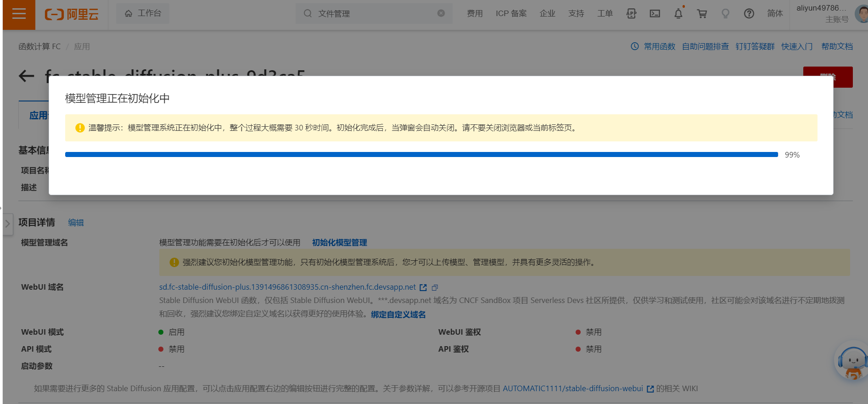Click the 启动参数 label
The height and width of the screenshot is (404, 868).
pyautogui.click(x=37, y=366)
